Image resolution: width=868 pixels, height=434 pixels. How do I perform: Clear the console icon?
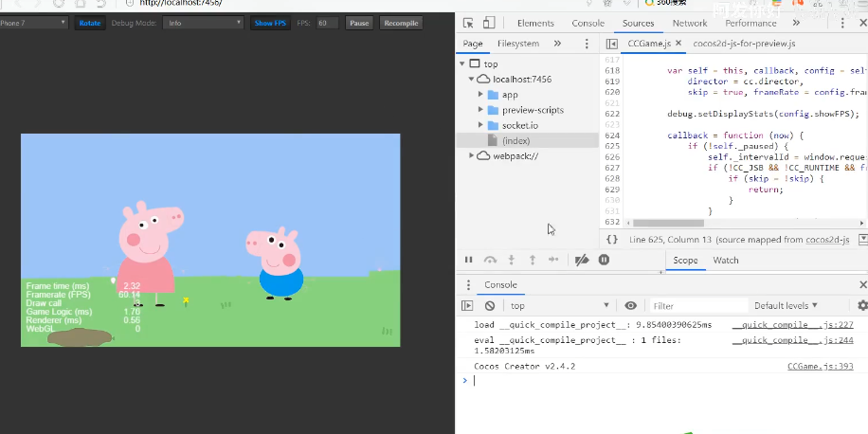point(489,305)
